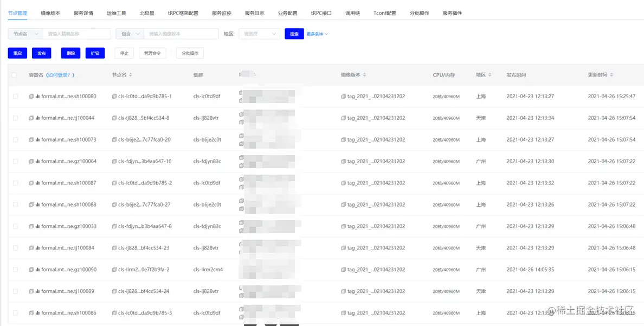The image size is (644, 326).
Task: Copy node name icon for cls-ij828...bf4cc534-24
Action: click(x=114, y=291)
